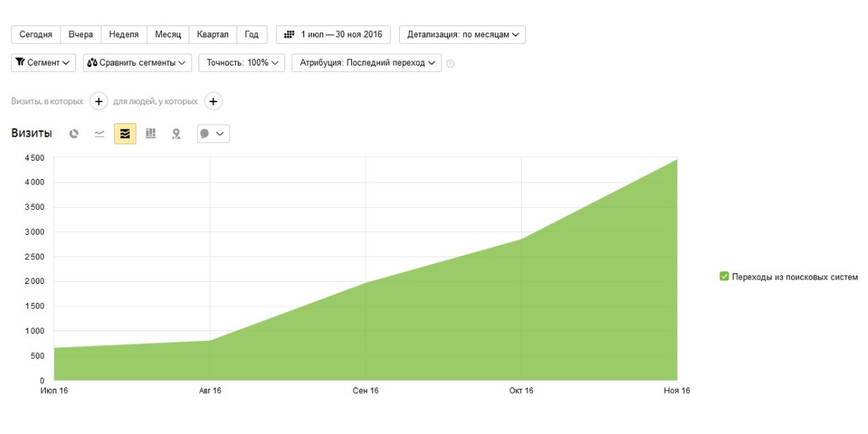Open Детализация: по месяцам dropdown

pos(463,35)
